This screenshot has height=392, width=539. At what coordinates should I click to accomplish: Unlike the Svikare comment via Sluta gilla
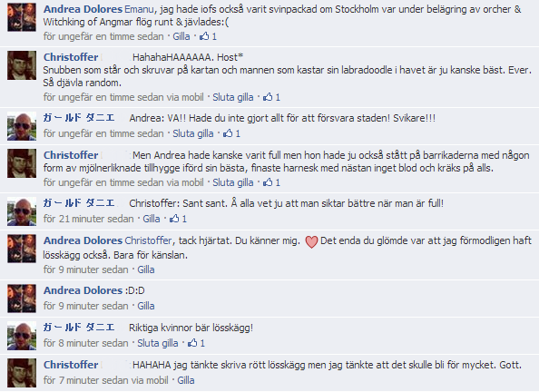coord(193,133)
